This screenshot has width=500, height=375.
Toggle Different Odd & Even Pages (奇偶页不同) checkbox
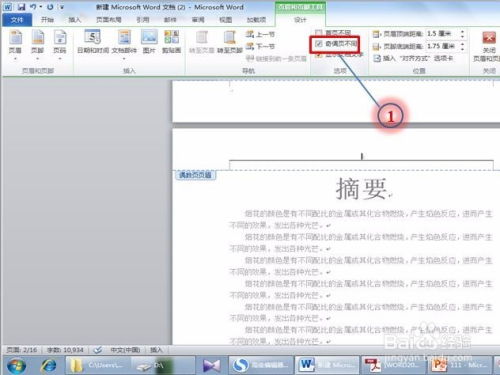[319, 44]
